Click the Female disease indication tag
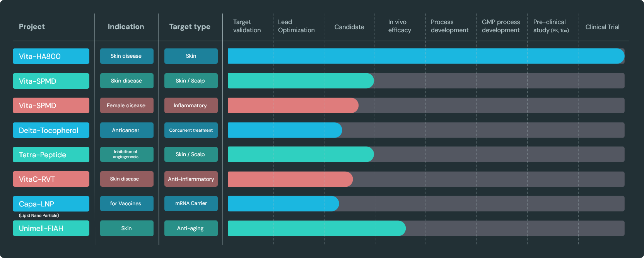 point(126,105)
